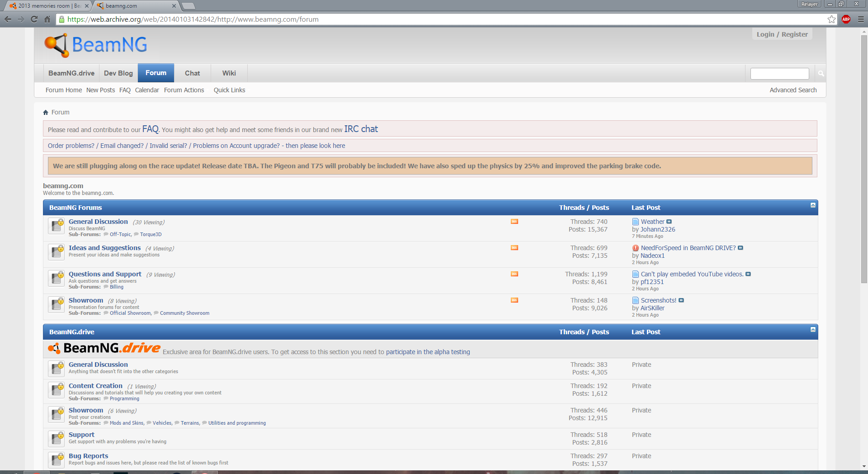This screenshot has width=868, height=474.
Task: Open the Programming sub-forum
Action: pyautogui.click(x=124, y=398)
